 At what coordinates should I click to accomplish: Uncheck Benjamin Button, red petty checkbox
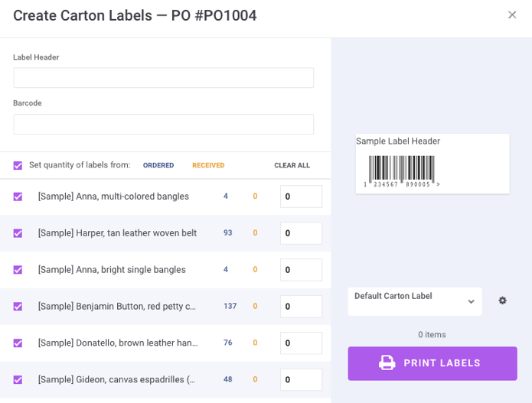[x=18, y=307]
